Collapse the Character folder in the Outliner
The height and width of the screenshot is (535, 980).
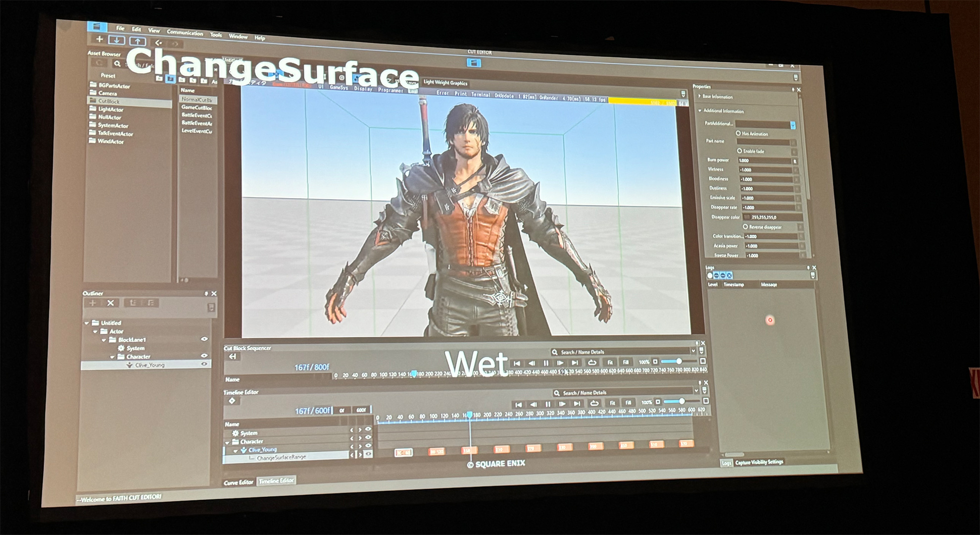(x=112, y=357)
